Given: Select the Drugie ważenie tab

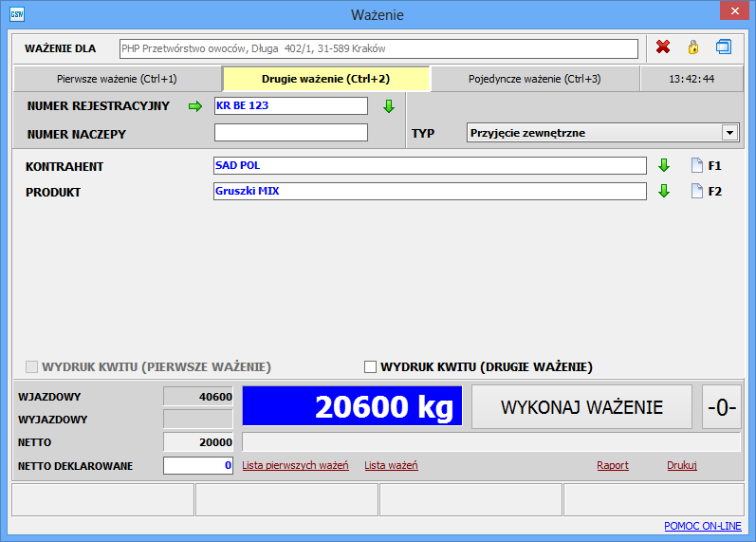Looking at the screenshot, I should pos(325,79).
